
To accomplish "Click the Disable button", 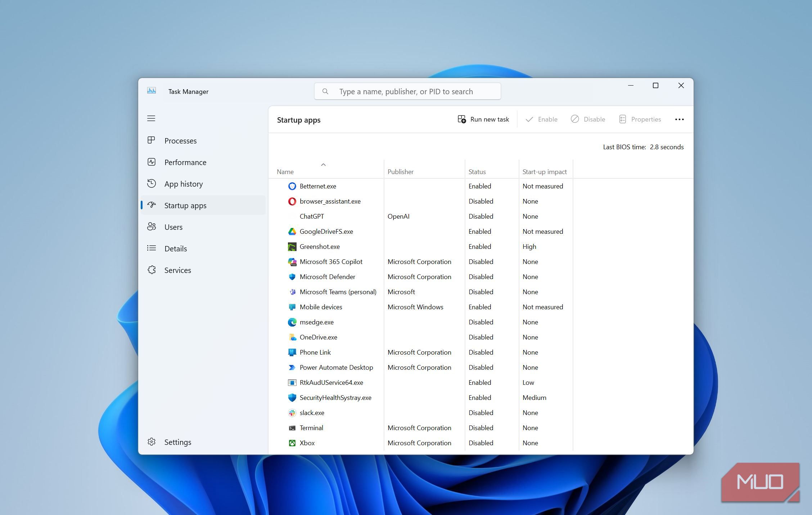I will pyautogui.click(x=588, y=119).
